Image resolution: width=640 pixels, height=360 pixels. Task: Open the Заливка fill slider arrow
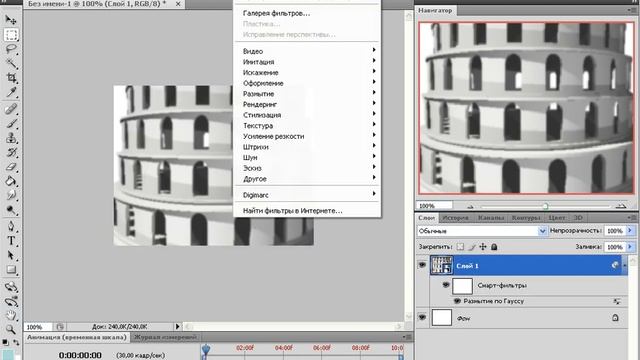pyautogui.click(x=630, y=247)
